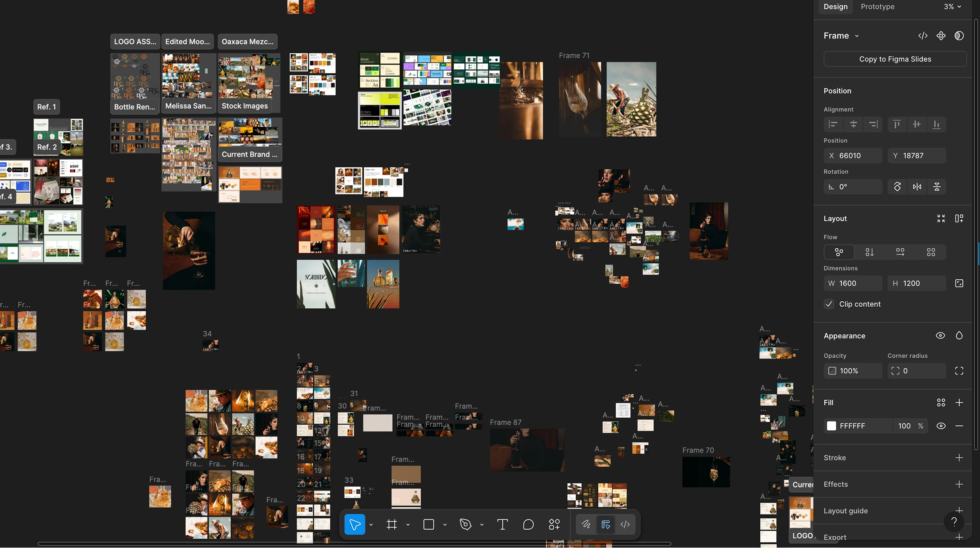Select the Frame tool
980x548 pixels.
pos(392,524)
